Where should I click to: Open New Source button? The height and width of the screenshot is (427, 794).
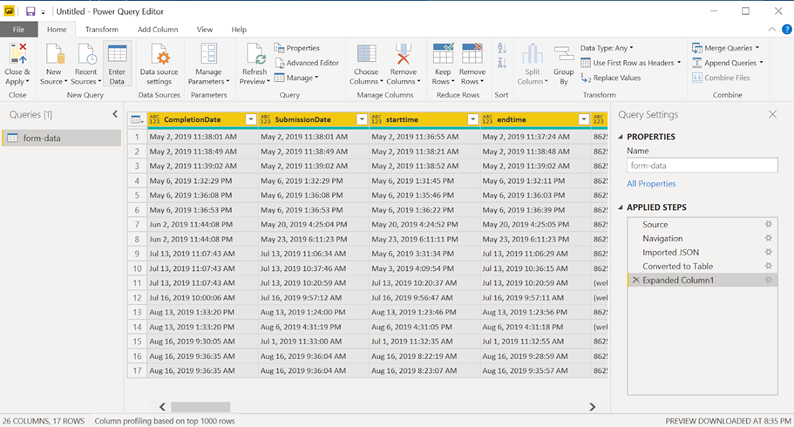click(x=54, y=64)
